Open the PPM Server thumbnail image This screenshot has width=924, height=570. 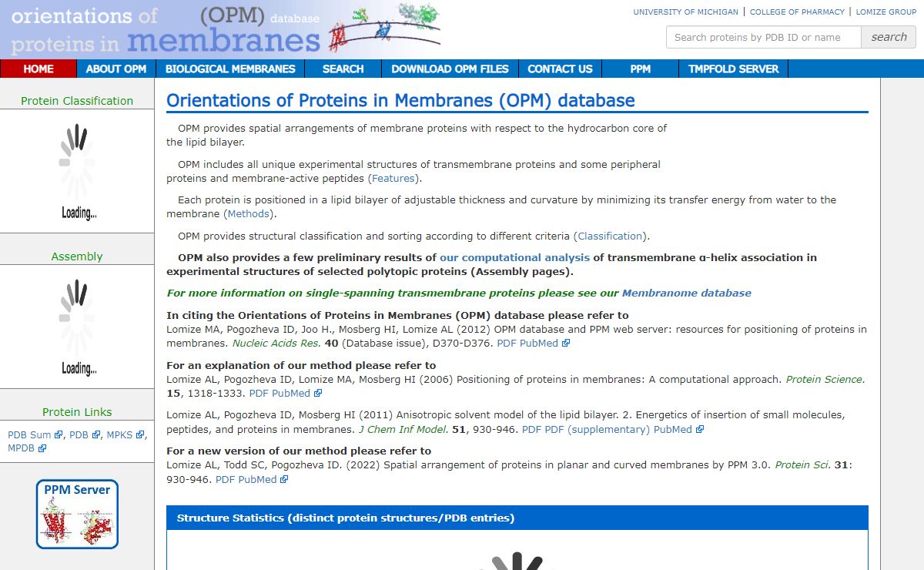tap(77, 514)
